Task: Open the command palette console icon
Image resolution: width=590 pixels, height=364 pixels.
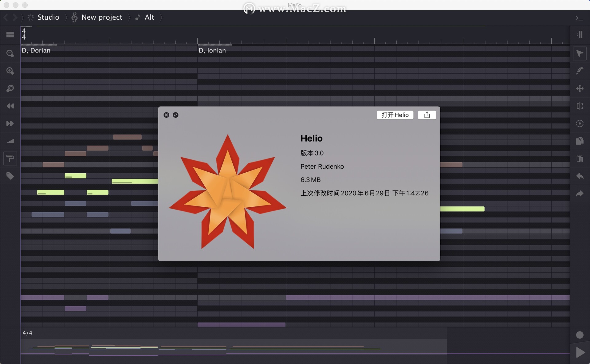Action: [579, 18]
